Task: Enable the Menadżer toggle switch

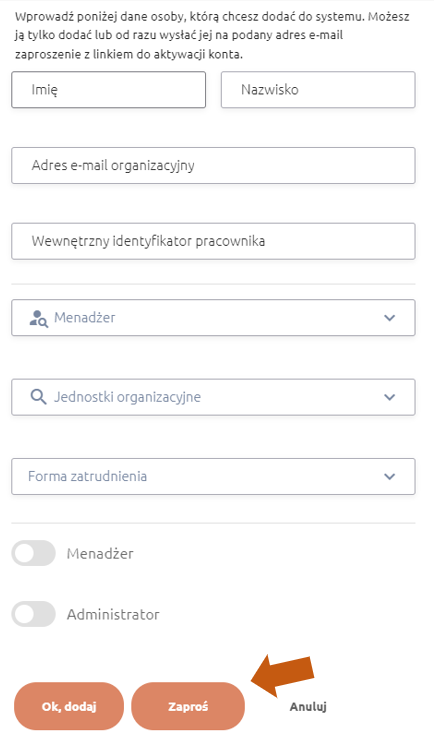Action: pos(33,553)
